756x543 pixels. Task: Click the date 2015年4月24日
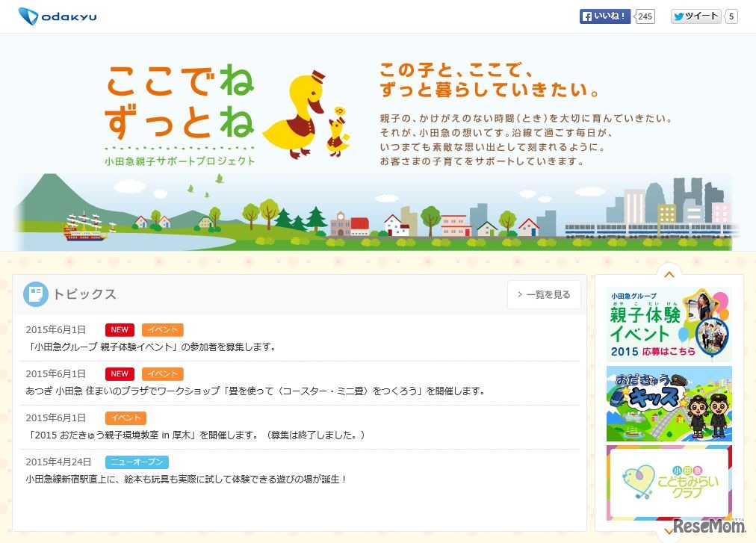coord(58,462)
